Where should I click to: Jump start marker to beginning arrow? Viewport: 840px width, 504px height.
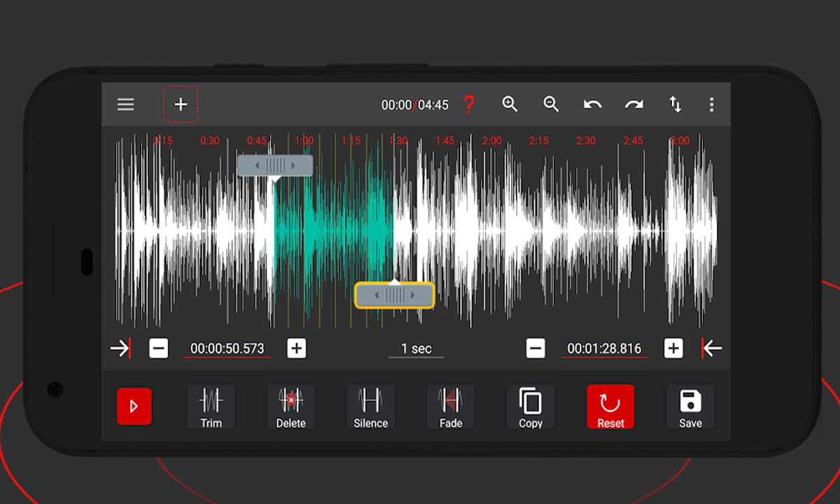point(120,348)
